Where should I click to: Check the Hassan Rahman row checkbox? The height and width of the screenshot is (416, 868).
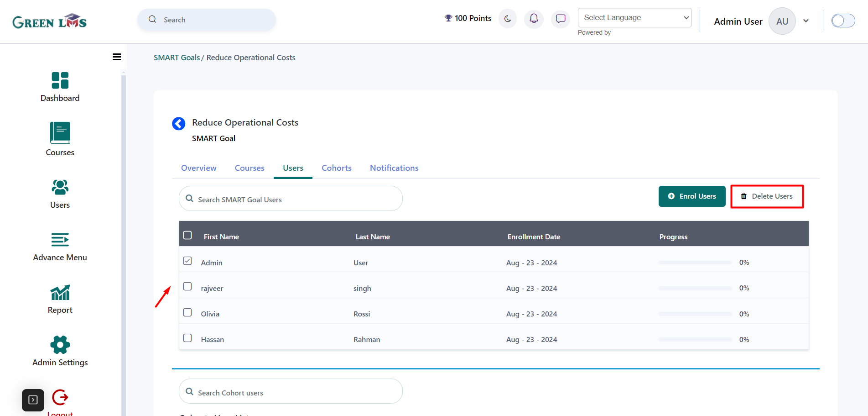(x=187, y=338)
